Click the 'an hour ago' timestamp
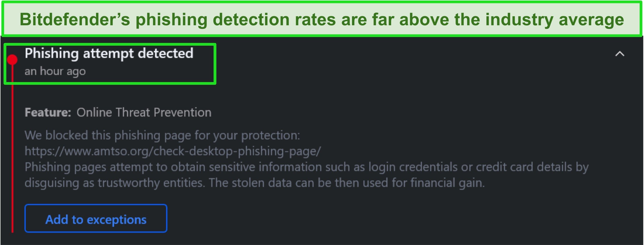The width and height of the screenshot is (644, 245). [x=55, y=71]
